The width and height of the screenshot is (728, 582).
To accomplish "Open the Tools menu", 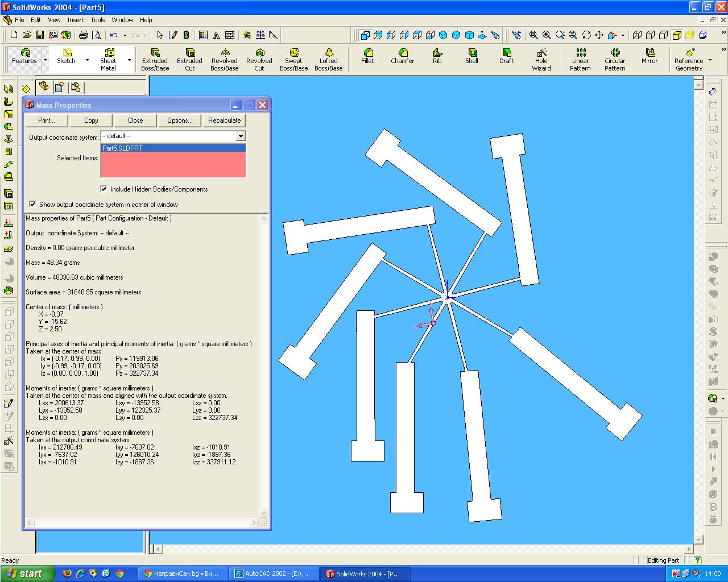I will point(98,20).
